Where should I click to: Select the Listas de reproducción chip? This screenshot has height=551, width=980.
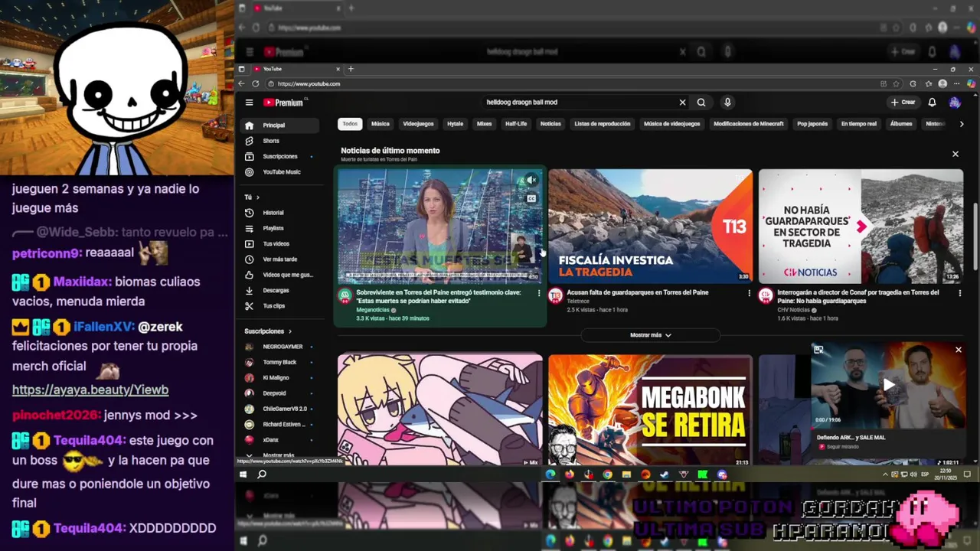coord(603,124)
